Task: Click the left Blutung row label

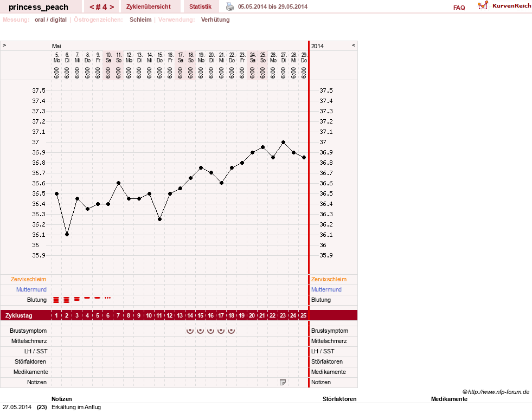Action: 37,300
